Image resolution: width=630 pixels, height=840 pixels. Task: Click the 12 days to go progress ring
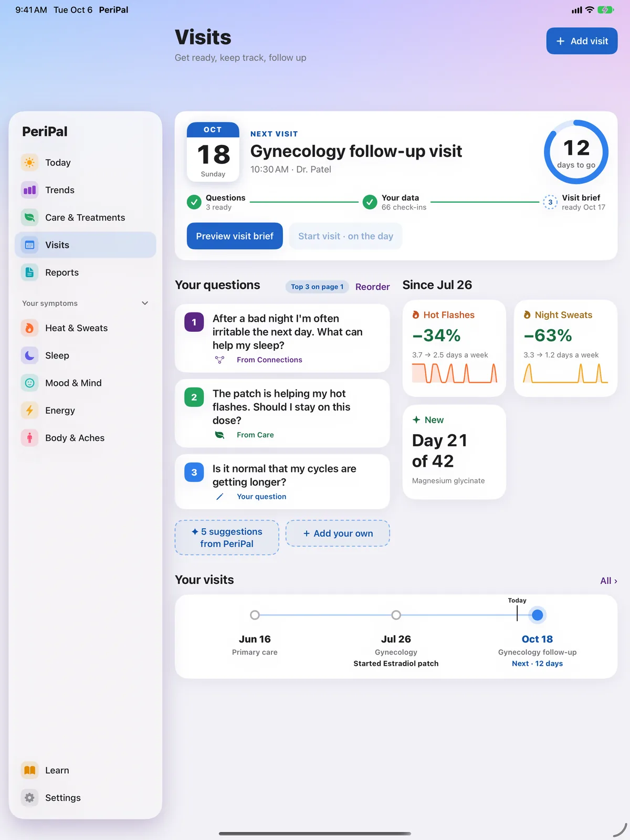coord(576,152)
